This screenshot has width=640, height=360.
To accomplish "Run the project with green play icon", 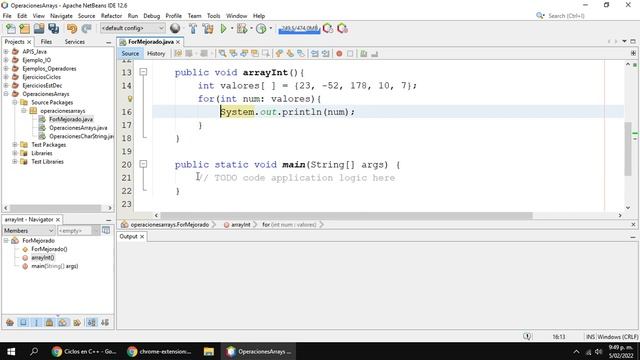I will tap(223, 29).
